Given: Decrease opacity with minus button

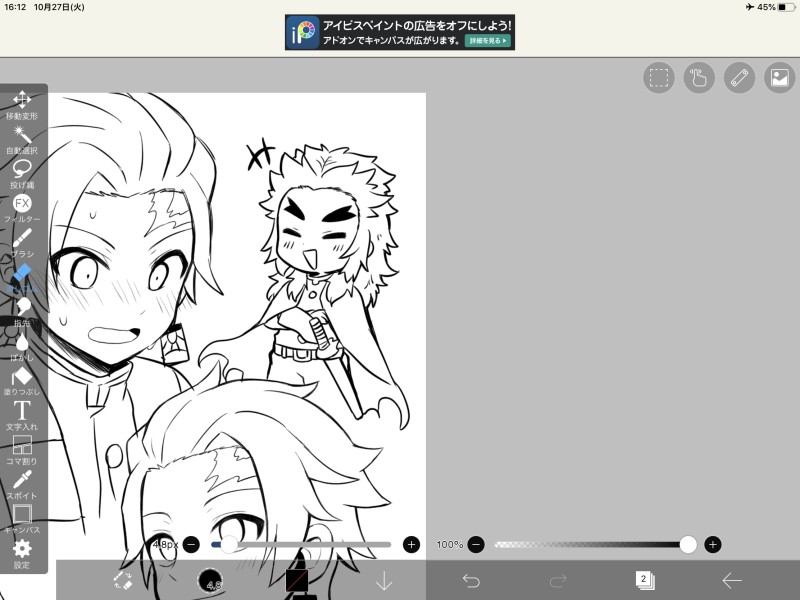Looking at the screenshot, I should (476, 544).
